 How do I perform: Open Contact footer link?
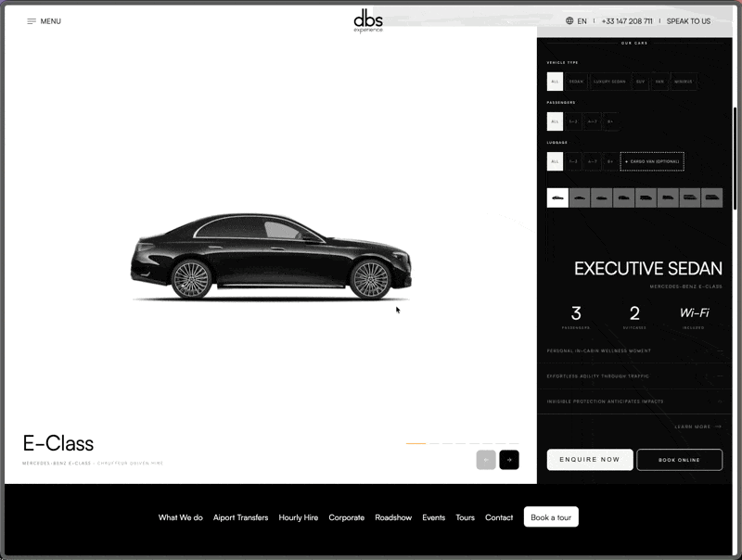click(x=499, y=517)
